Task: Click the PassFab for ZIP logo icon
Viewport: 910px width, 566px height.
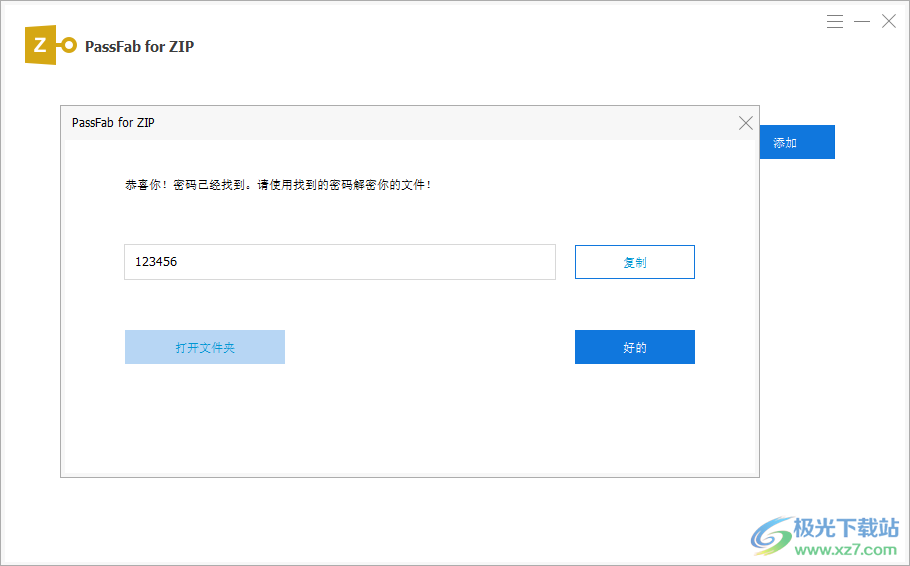Action: pyautogui.click(x=50, y=45)
